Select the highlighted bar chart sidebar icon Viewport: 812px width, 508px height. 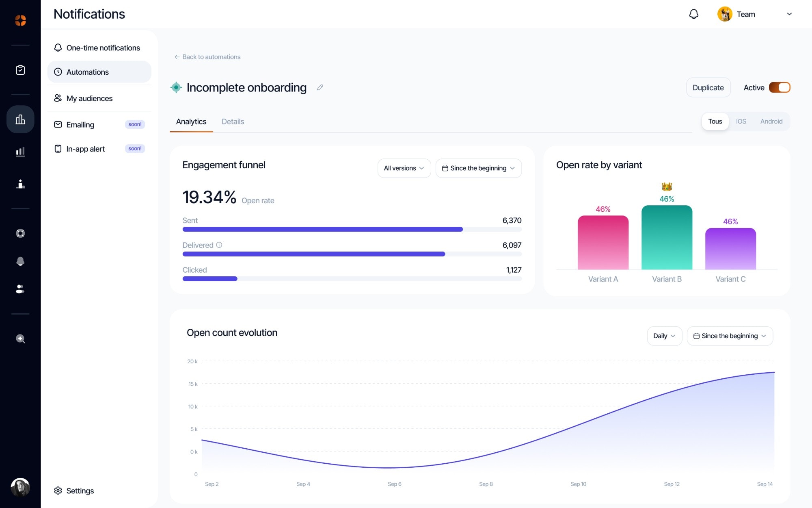[x=20, y=119]
